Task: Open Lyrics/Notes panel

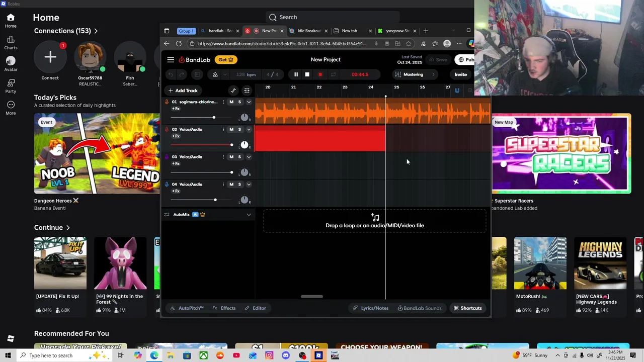Action: point(371,308)
